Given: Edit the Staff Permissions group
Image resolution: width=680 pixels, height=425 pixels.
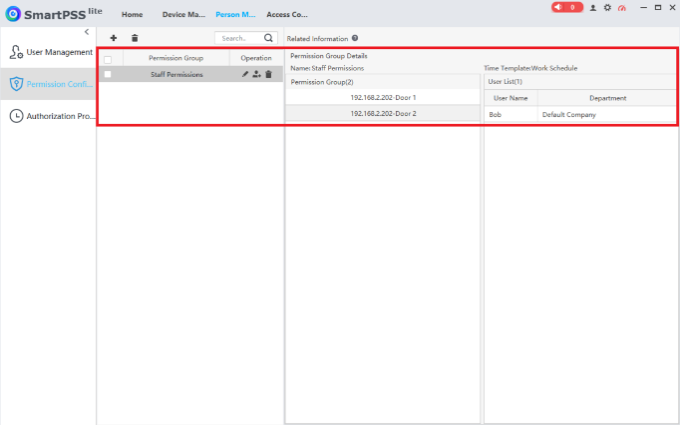Looking at the screenshot, I should (245, 74).
